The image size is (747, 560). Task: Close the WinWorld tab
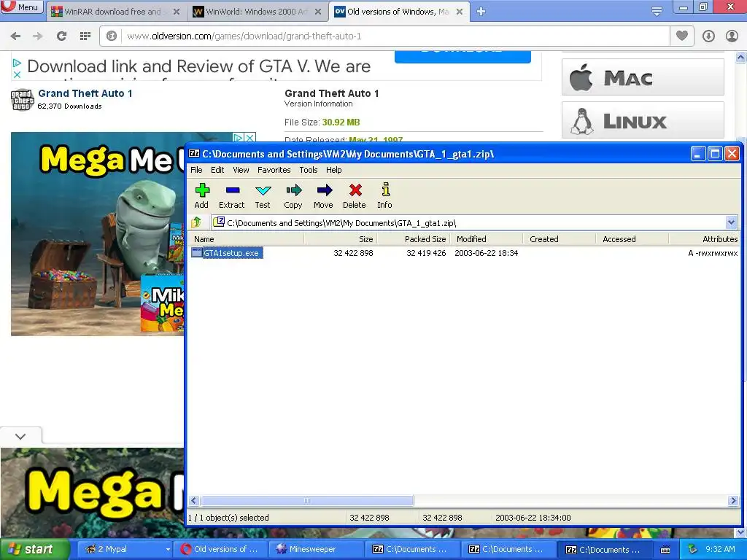tap(318, 12)
